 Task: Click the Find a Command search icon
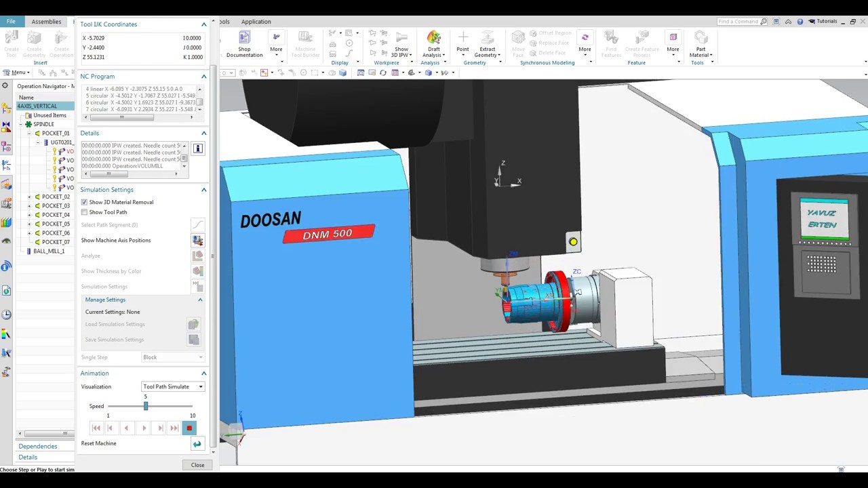coord(764,22)
